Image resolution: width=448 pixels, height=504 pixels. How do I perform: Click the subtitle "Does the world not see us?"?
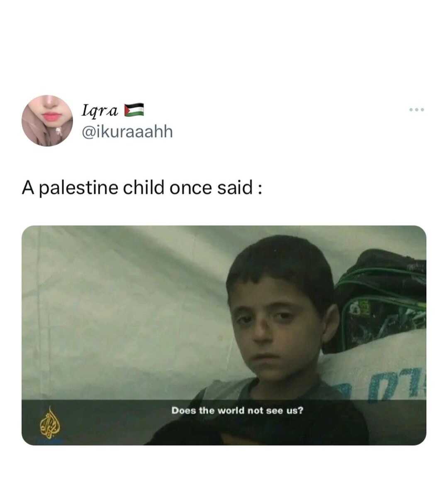point(237,410)
